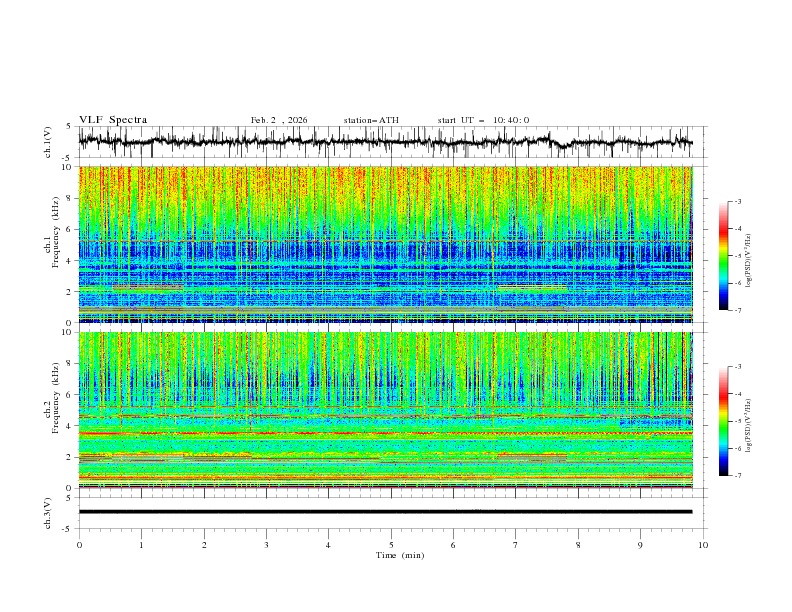
Task: Click time axis tick label '6'
Action: (x=453, y=545)
